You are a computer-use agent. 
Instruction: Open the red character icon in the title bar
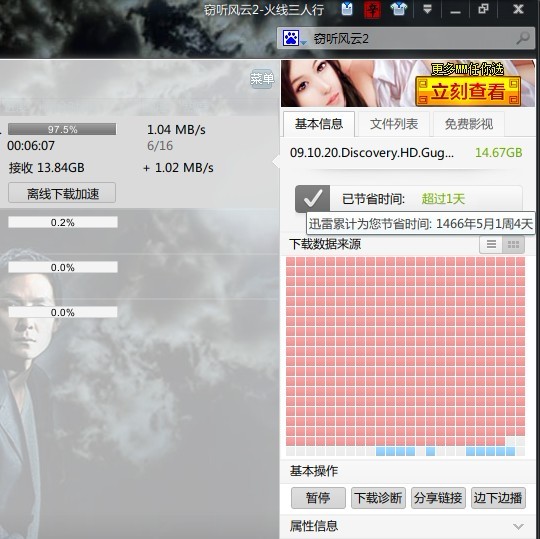372,9
